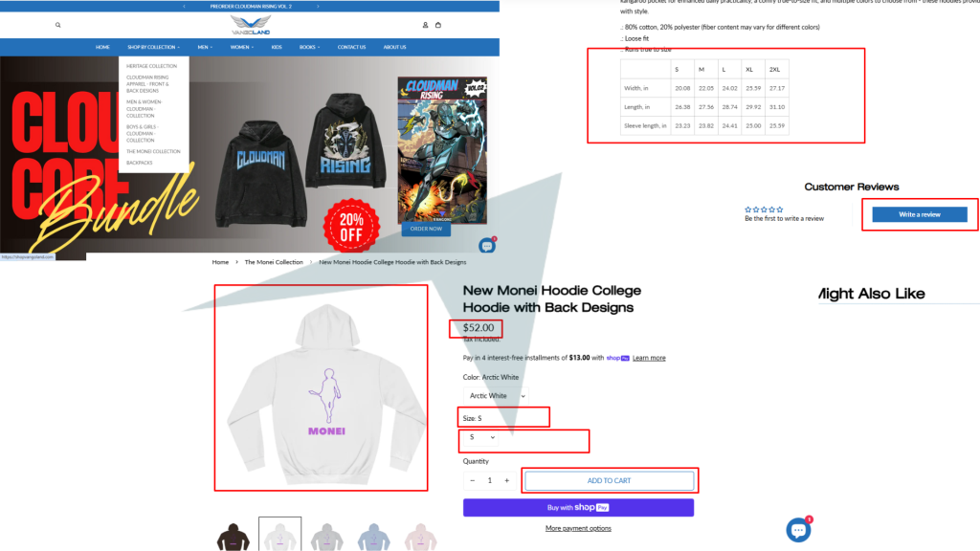Expand the Shop By Collection menu
This screenshot has height=551, width=980.
click(x=153, y=47)
